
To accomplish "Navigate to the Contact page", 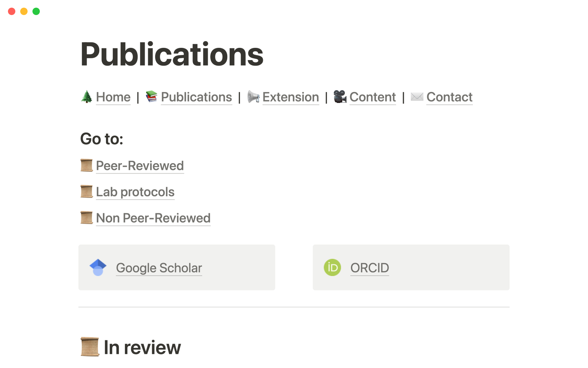I will 449,97.
